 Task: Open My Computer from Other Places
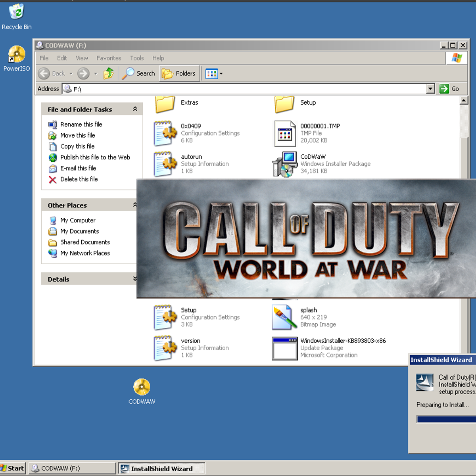coord(78,220)
